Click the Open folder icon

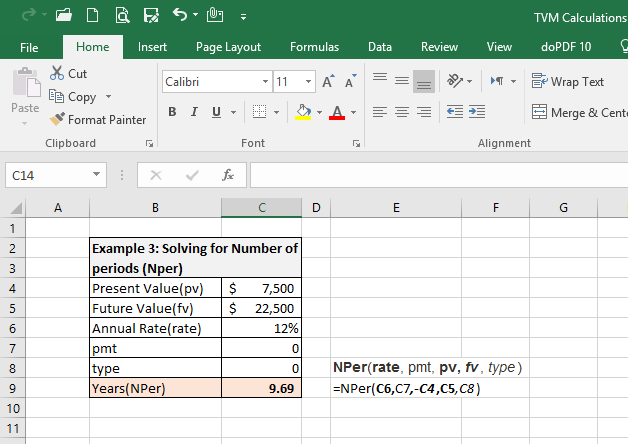[x=64, y=15]
